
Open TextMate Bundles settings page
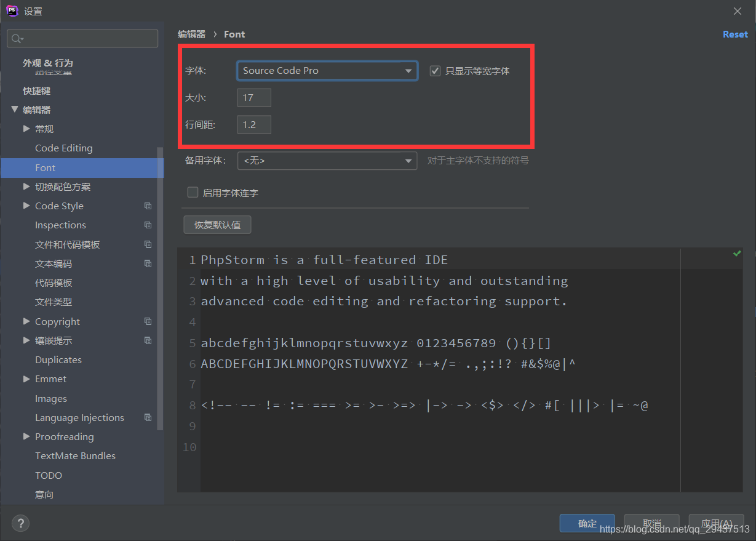click(75, 455)
